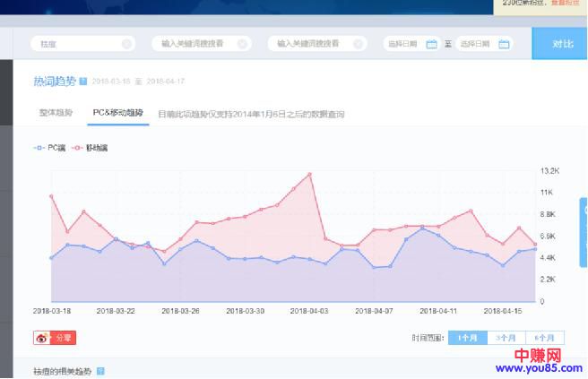The image size is (588, 379).
Task: Click help icon next to 热词趋势 title
Action: (83, 82)
